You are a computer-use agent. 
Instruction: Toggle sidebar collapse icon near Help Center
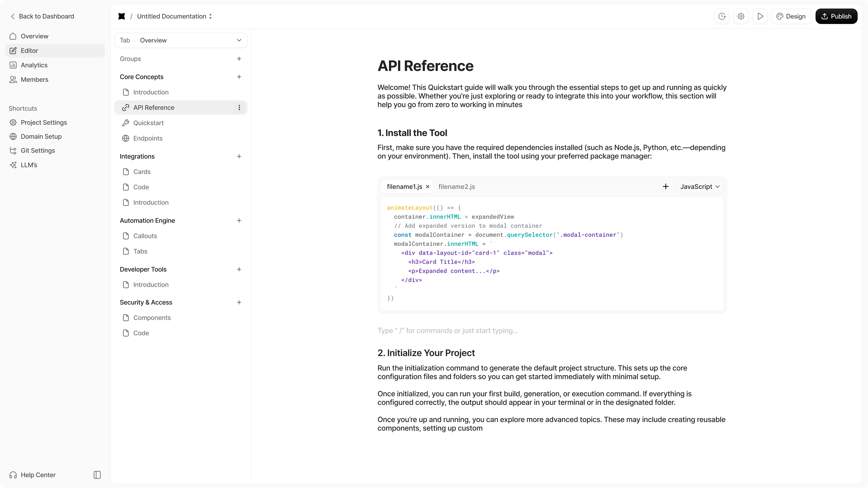coord(97,475)
